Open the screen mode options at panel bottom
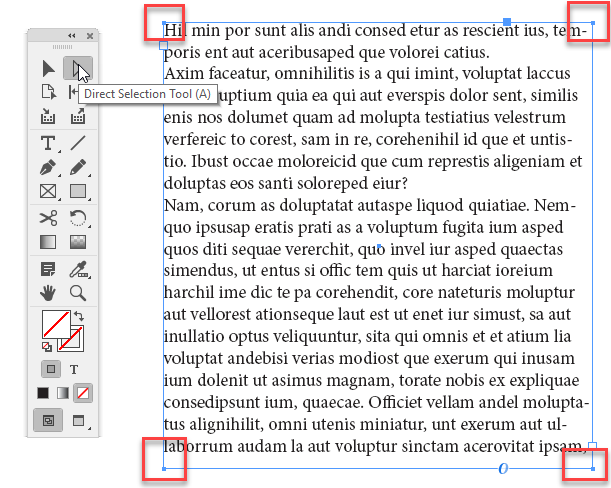 point(78,421)
